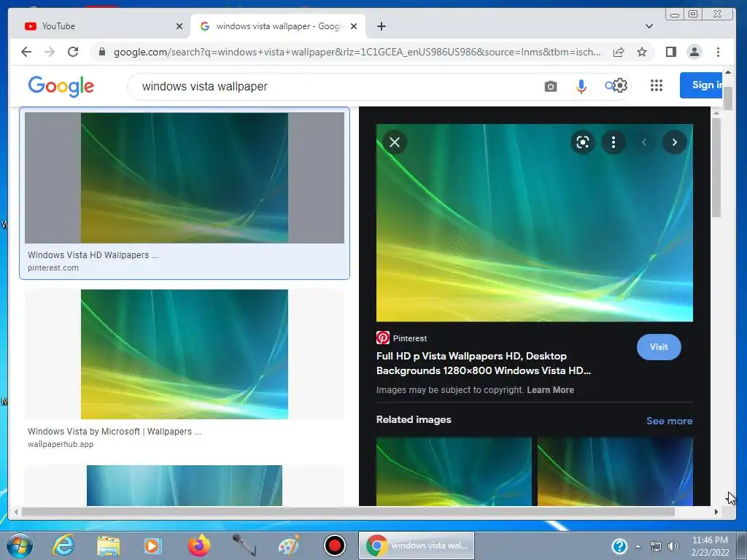This screenshot has height=560, width=747.
Task: Open Google apps grid
Action: 657,85
